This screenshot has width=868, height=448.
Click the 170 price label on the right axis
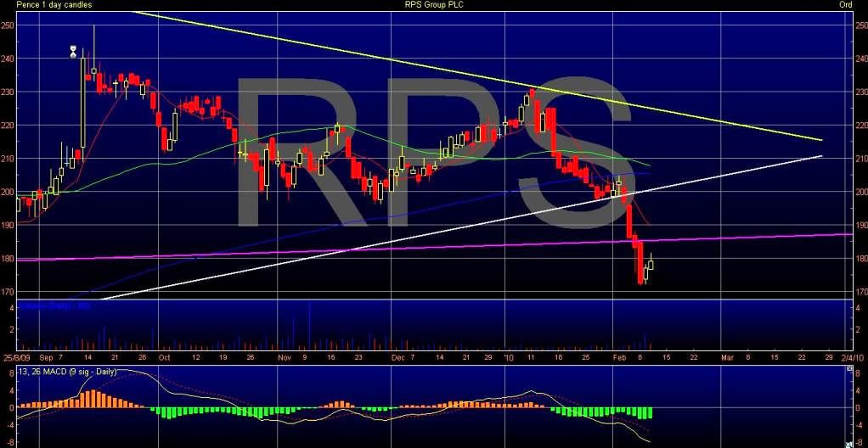861,292
